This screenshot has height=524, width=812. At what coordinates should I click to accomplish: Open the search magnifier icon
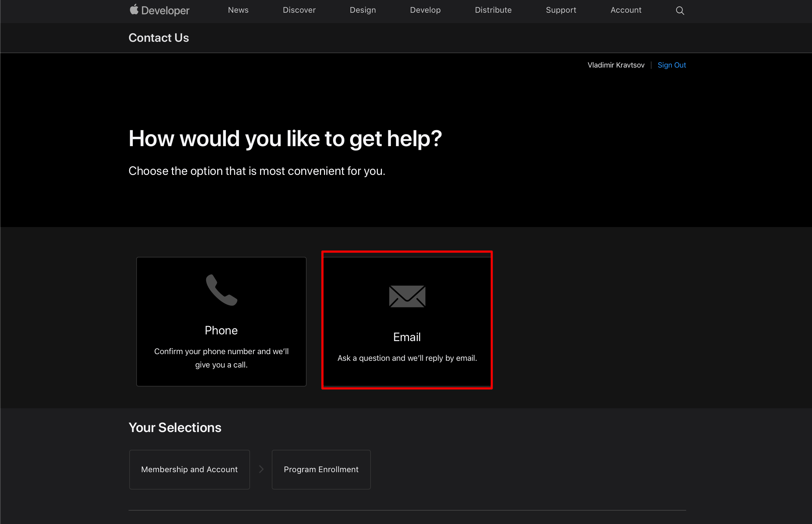(680, 11)
